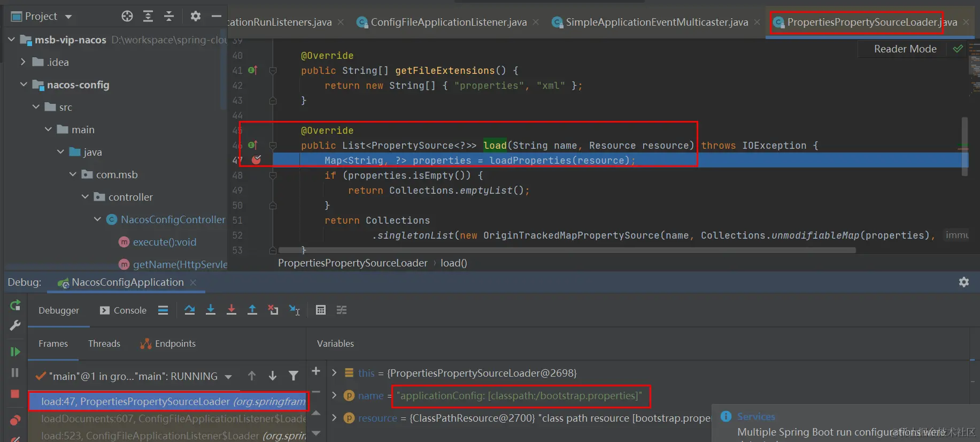Close the NacosConfigApplication debug tab
This screenshot has width=980, height=442.
pyautogui.click(x=193, y=283)
